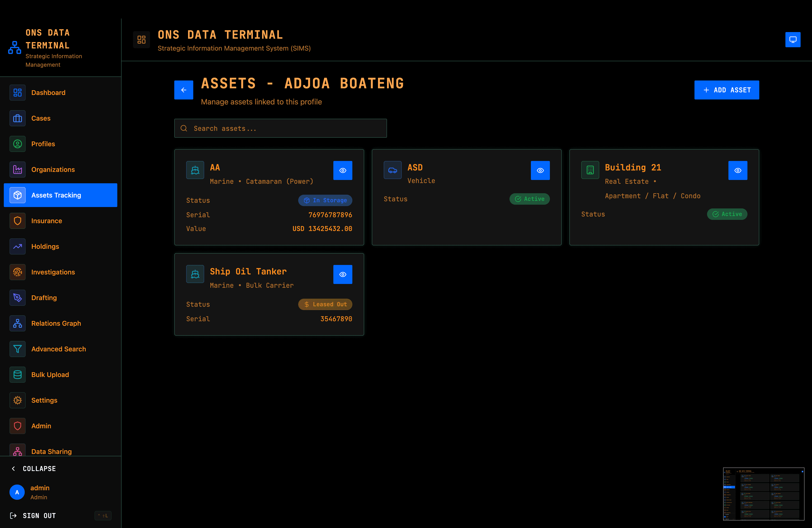812x528 pixels.
Task: Select the Bulk Upload database icon
Action: (17, 374)
